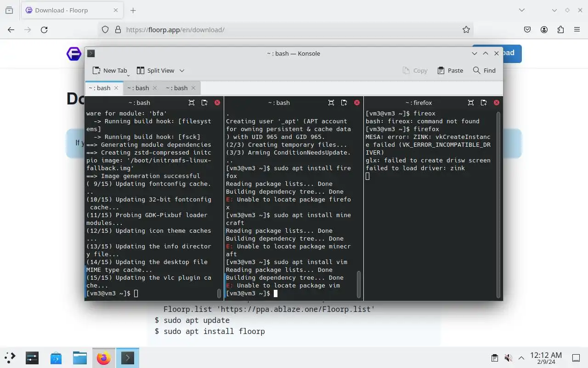588x368 pixels.
Task: Close the middle bash split pane
Action: point(357,103)
